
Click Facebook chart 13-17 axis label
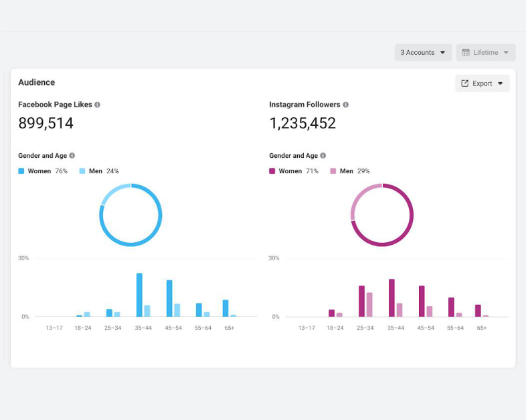click(54, 328)
